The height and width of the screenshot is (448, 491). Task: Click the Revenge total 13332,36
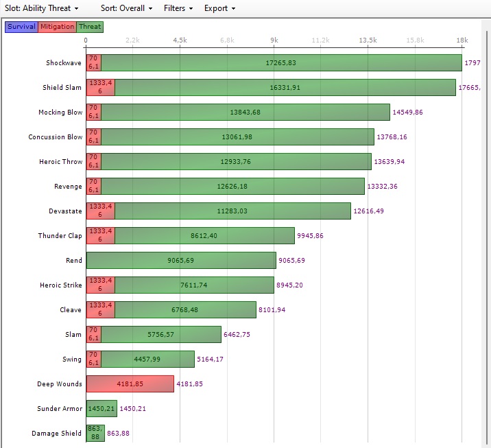click(382, 187)
